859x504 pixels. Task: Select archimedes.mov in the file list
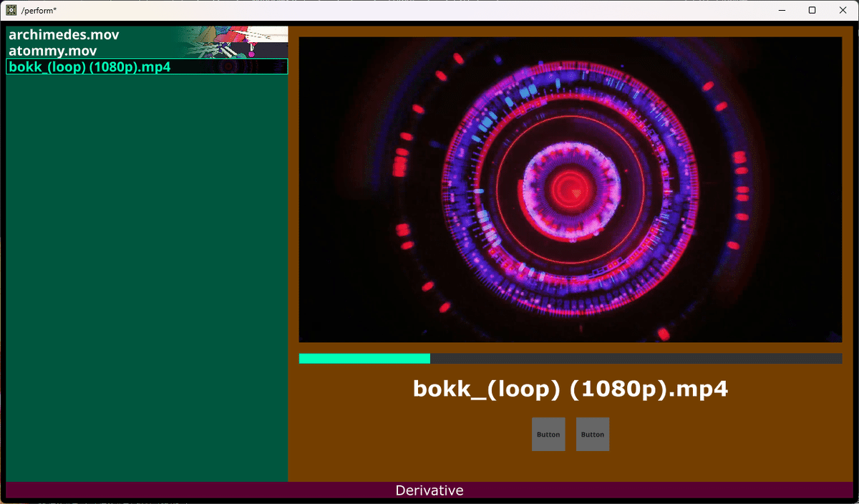tap(147, 34)
